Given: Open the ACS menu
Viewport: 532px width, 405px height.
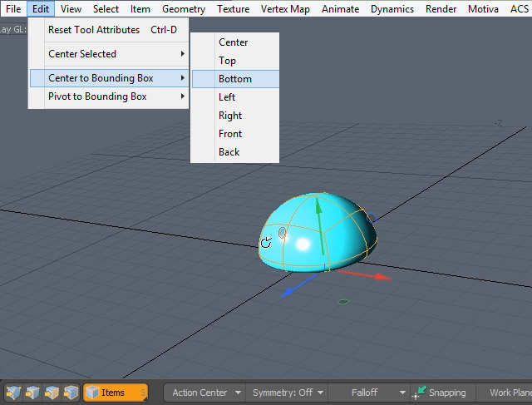Looking at the screenshot, I should click(x=519, y=9).
